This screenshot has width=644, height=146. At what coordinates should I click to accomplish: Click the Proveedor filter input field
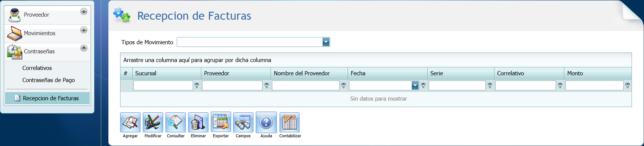pyautogui.click(x=232, y=86)
